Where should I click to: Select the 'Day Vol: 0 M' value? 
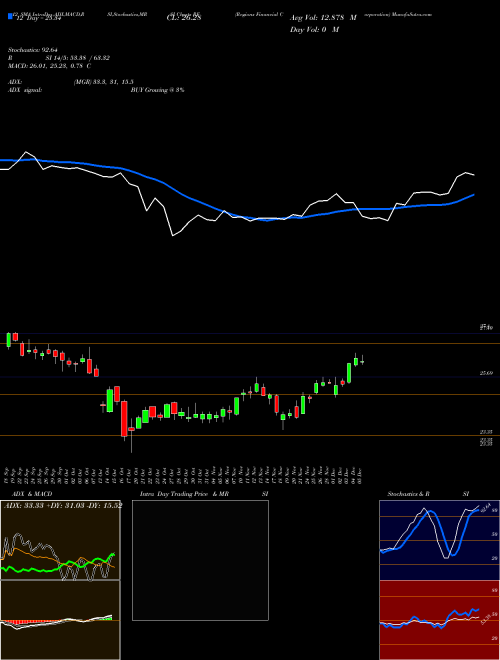[314, 29]
